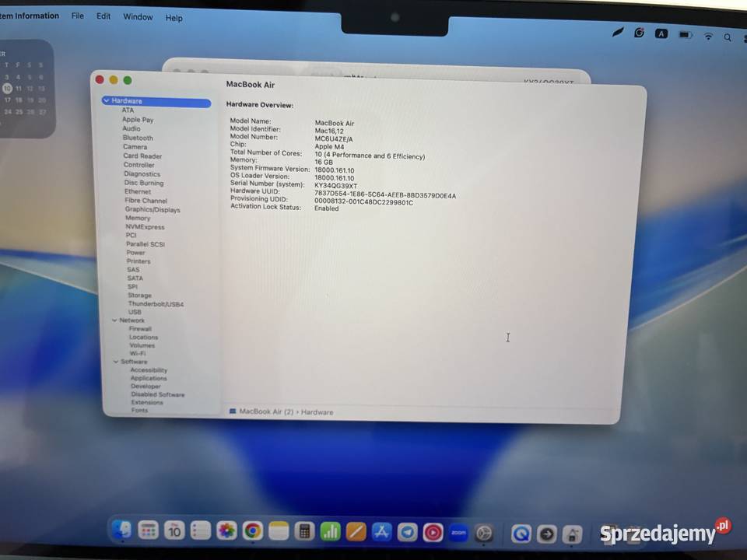Select USB in the sidebar
This screenshot has width=747, height=560.
(x=135, y=312)
